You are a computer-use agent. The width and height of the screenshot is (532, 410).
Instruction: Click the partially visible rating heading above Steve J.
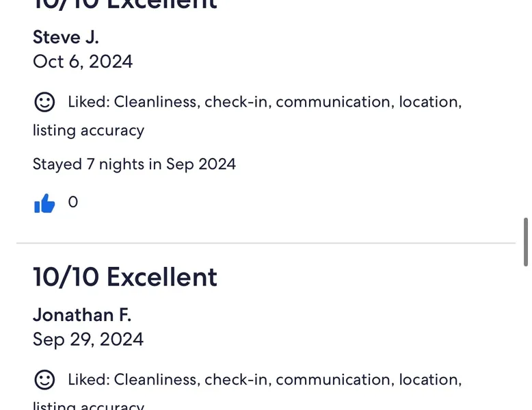coord(125,4)
